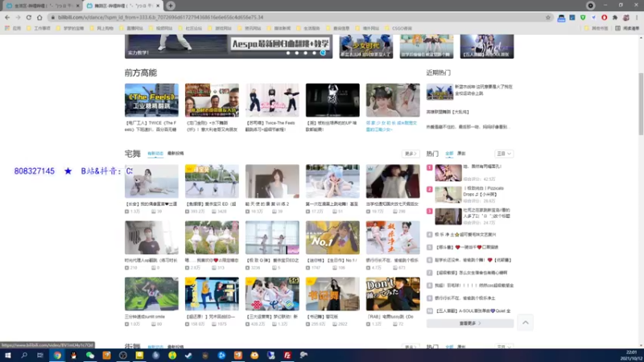Screen dimensions: 644x362
Task: Click the 宅舞 section heading
Action: pyautogui.click(x=133, y=154)
